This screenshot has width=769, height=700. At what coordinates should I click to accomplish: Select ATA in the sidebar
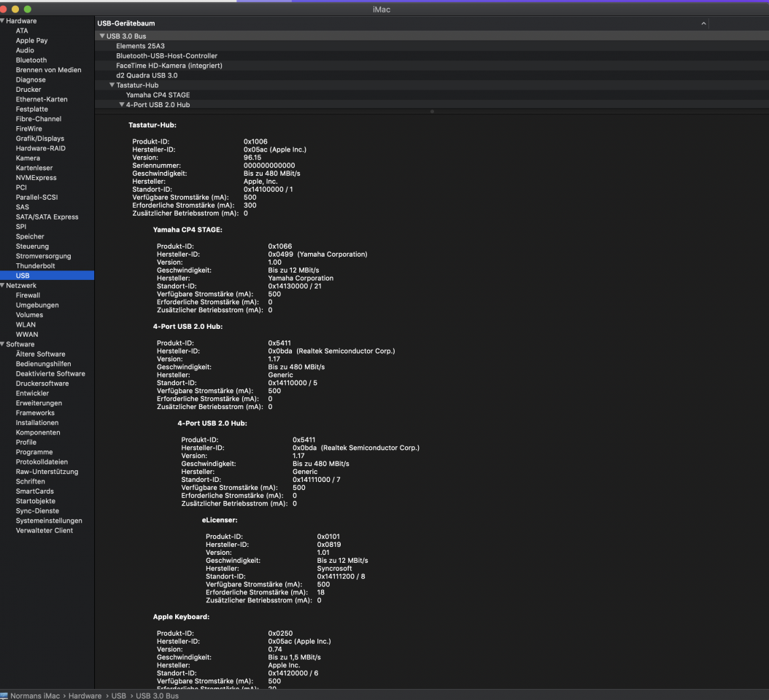[22, 31]
